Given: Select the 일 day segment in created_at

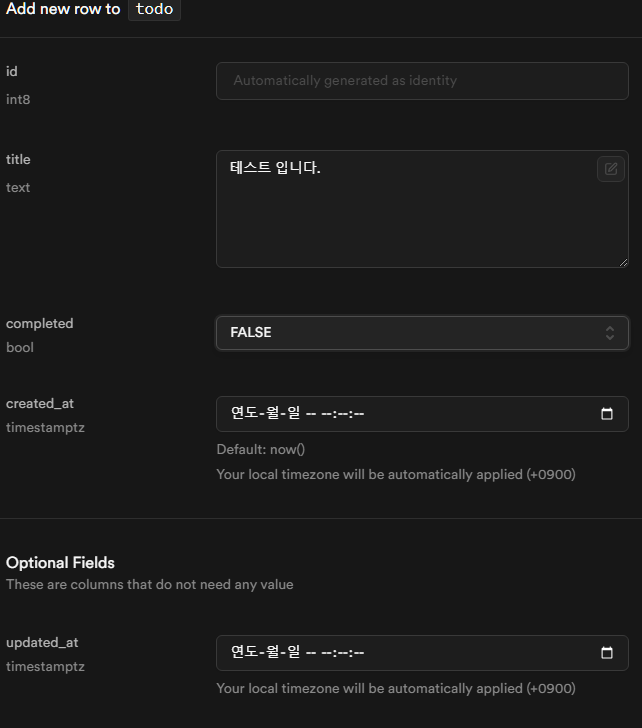Looking at the screenshot, I should click(293, 414).
